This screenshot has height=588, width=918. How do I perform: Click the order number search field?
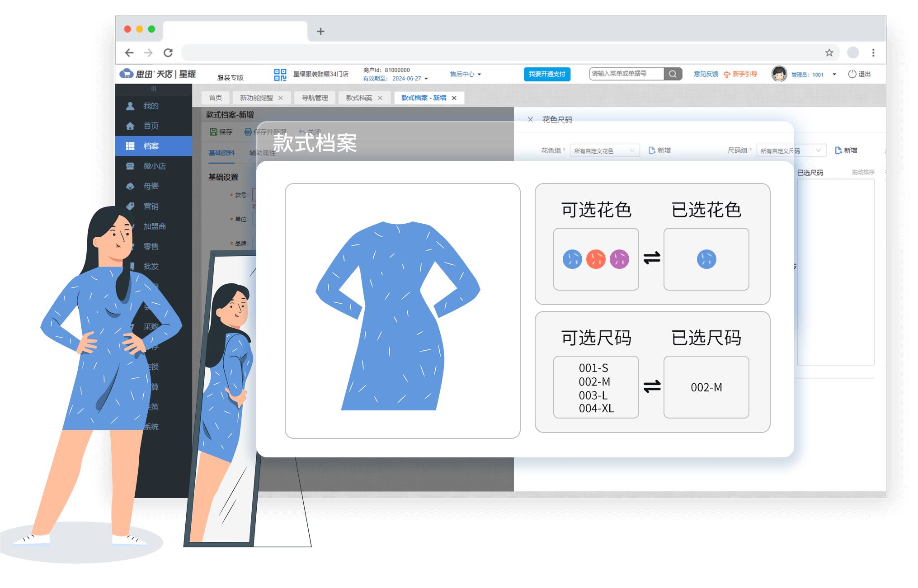pyautogui.click(x=626, y=74)
